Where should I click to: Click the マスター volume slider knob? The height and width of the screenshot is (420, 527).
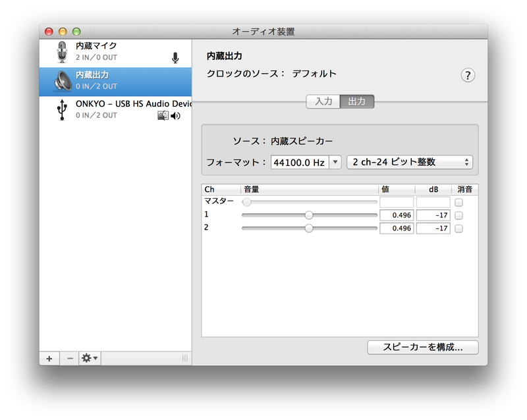click(x=246, y=202)
